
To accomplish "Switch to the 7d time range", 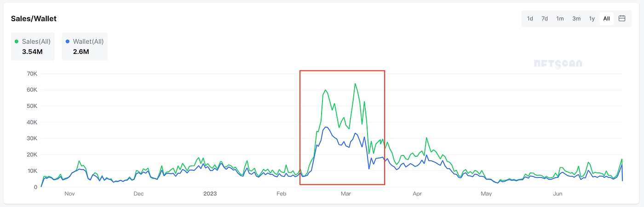I will pos(545,18).
